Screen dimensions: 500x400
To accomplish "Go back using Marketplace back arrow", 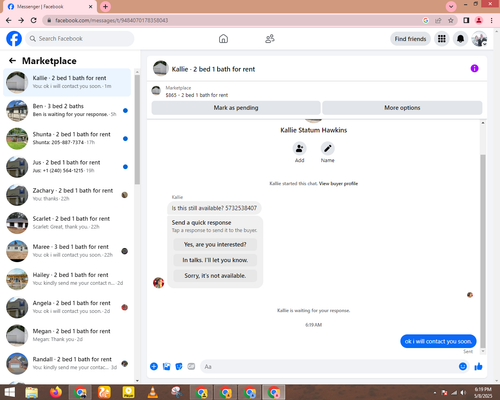I will click(x=12, y=60).
